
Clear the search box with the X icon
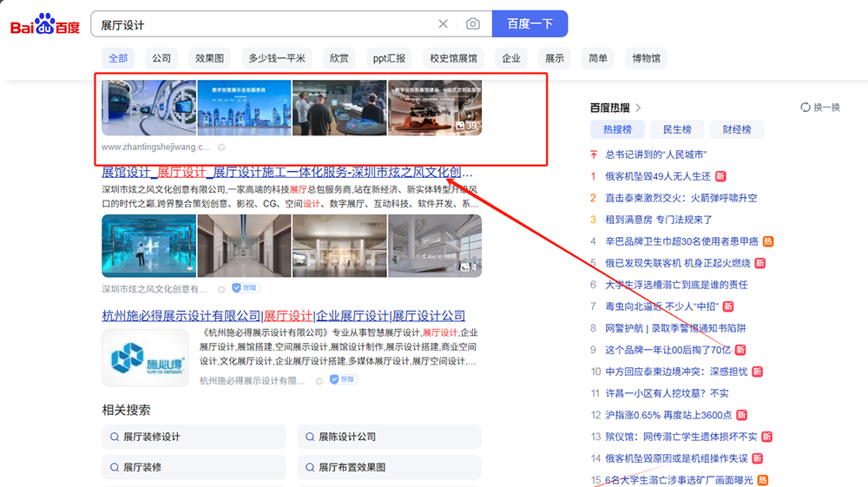tap(443, 24)
